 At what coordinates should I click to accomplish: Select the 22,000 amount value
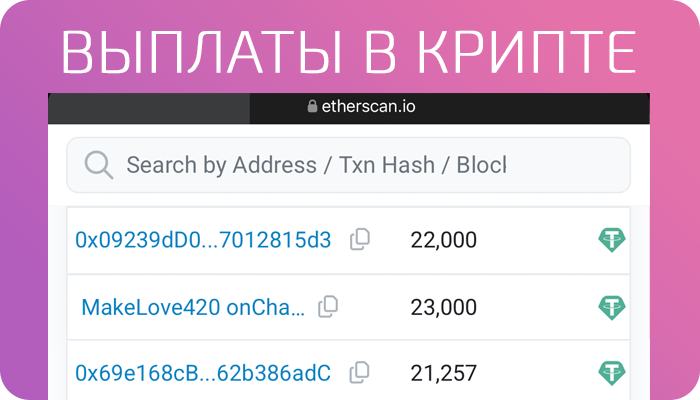(x=443, y=240)
